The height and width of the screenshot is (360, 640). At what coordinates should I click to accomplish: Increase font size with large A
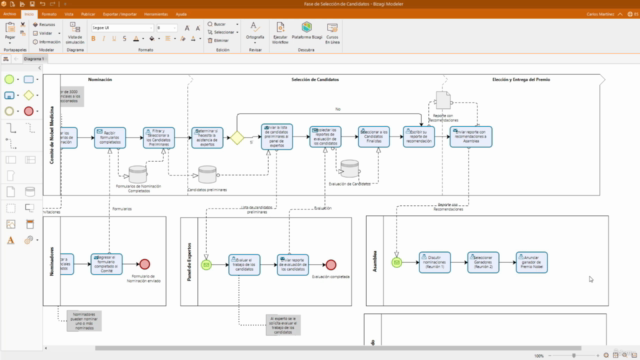(x=187, y=28)
